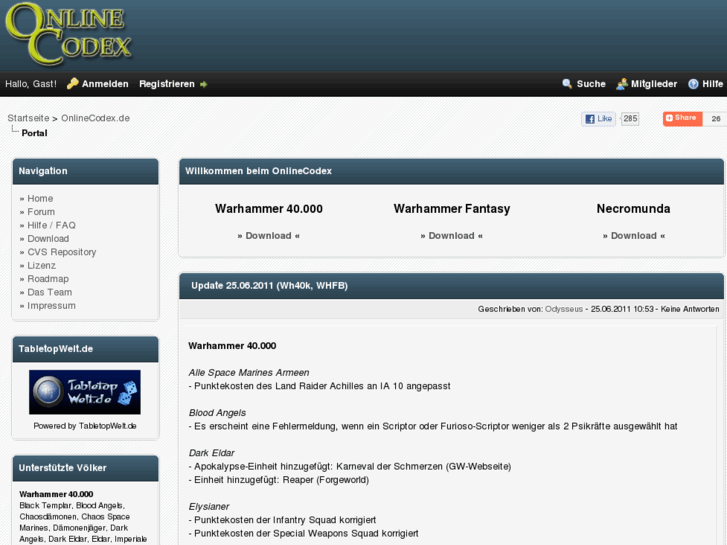Open the Suche search link

(x=591, y=84)
